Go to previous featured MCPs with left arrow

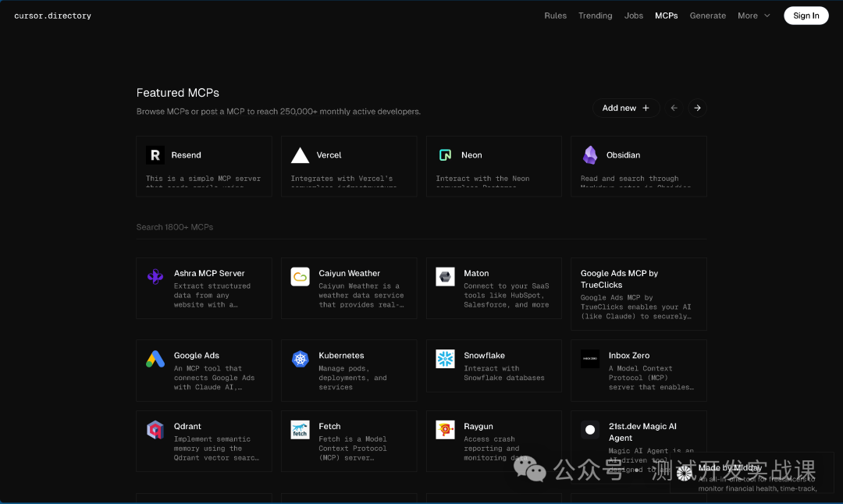click(x=674, y=108)
